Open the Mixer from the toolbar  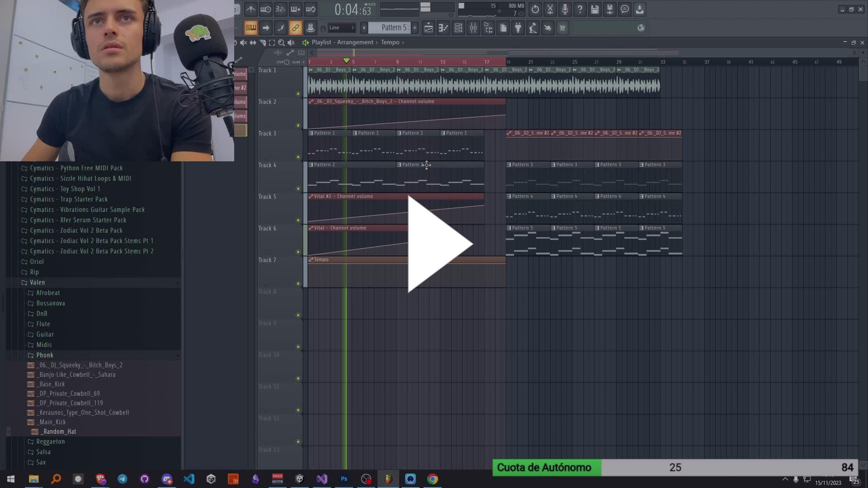coord(473,28)
